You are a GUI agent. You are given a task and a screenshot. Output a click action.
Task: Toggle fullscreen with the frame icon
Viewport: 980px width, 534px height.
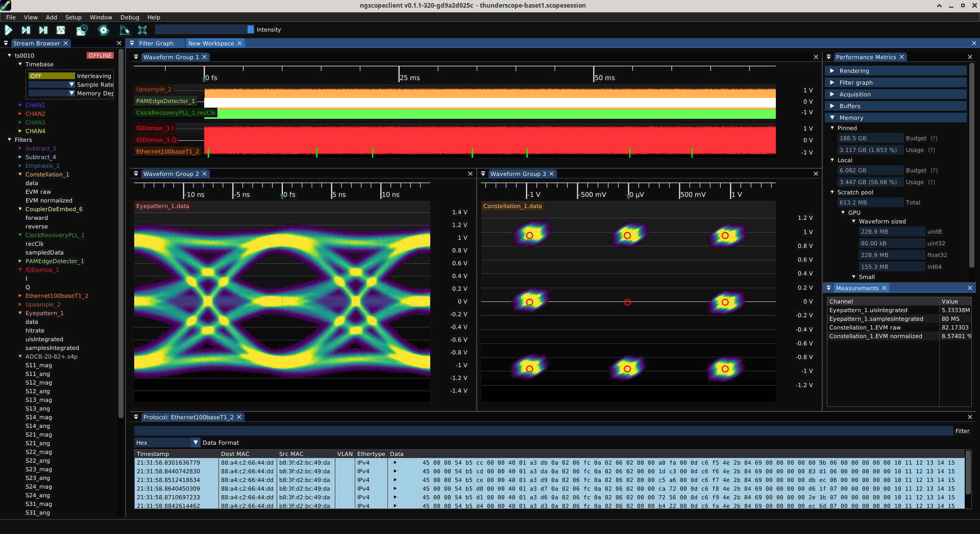(x=142, y=30)
